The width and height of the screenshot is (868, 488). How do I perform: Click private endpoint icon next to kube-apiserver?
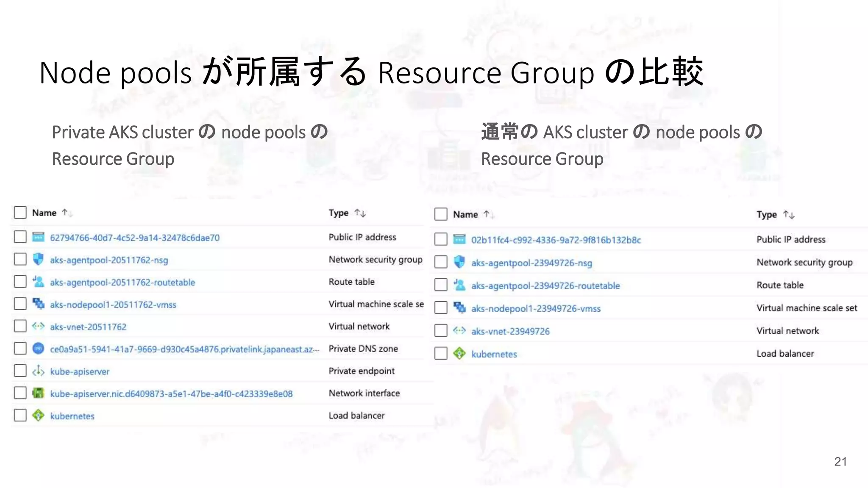pos(38,371)
